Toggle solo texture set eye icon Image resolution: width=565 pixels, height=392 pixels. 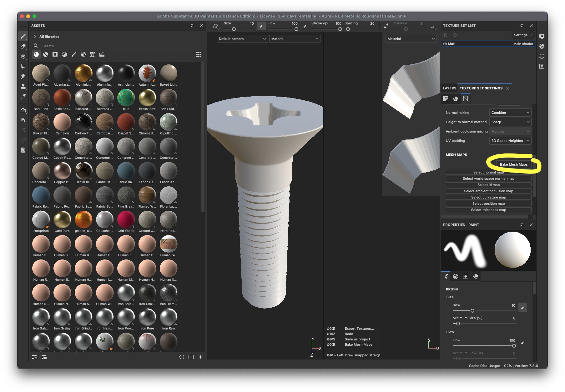coord(455,35)
